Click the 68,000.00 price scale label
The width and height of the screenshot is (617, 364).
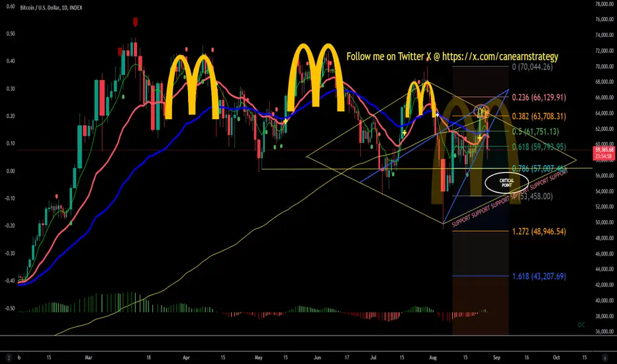[x=604, y=82]
